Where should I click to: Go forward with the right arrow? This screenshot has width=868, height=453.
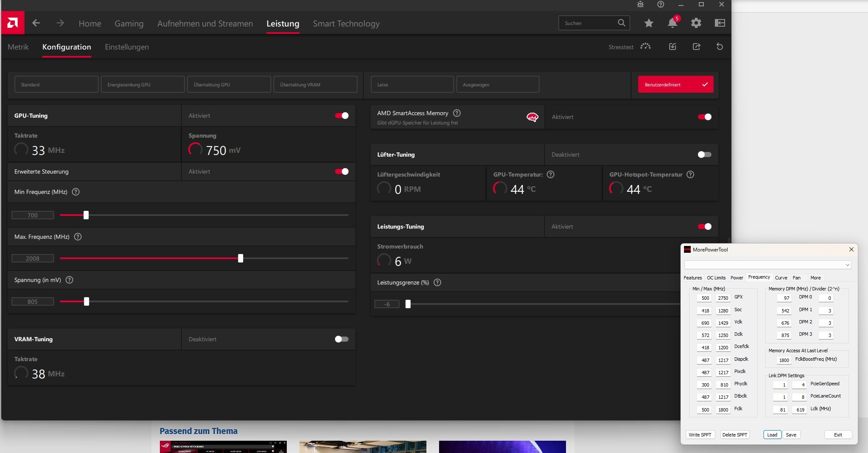click(60, 23)
